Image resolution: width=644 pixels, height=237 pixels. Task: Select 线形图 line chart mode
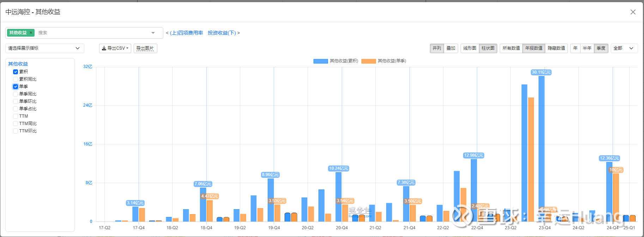point(470,48)
